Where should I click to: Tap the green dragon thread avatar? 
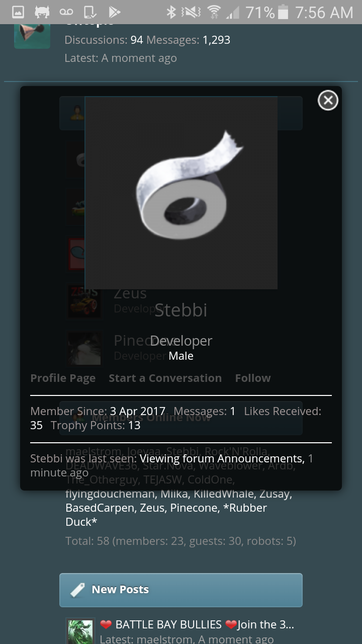point(80,631)
